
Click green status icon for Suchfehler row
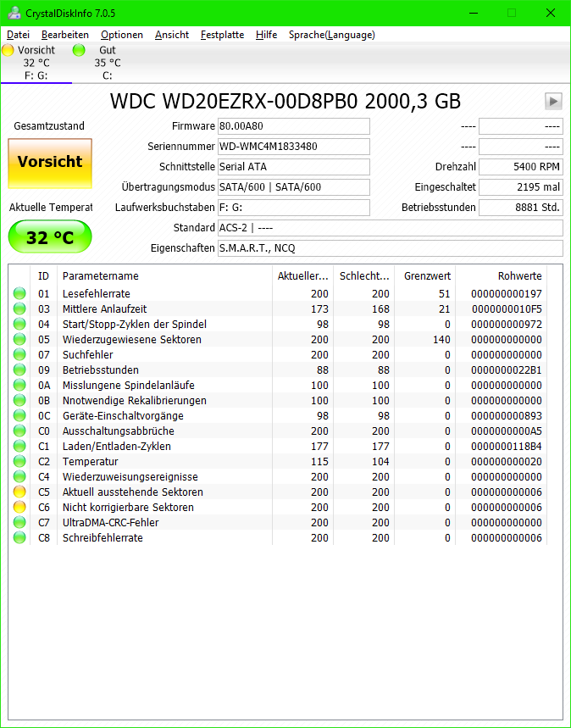(19, 355)
